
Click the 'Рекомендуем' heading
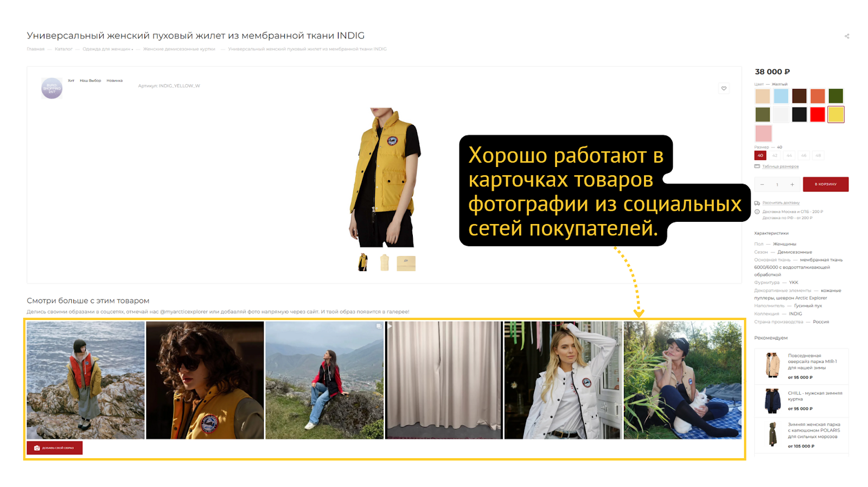click(x=771, y=338)
